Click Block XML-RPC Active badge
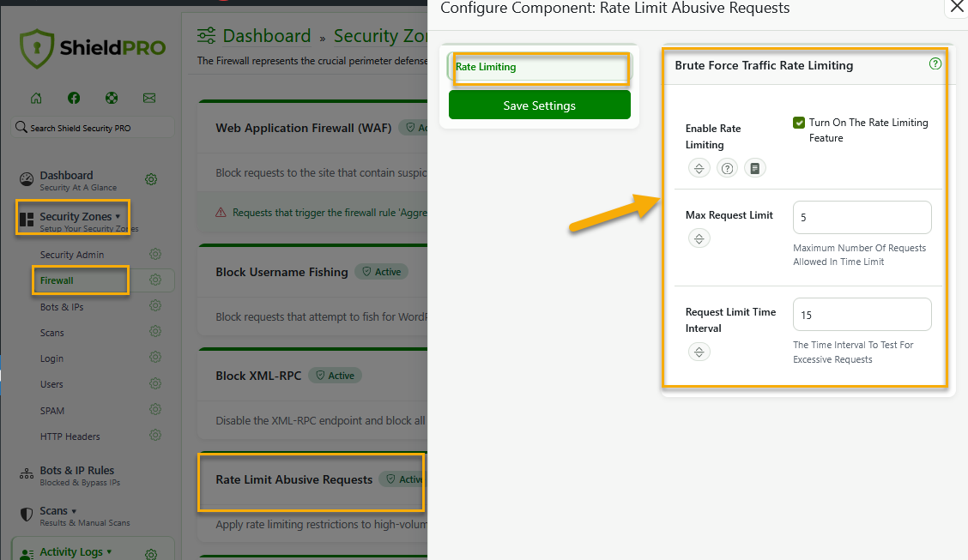The height and width of the screenshot is (560, 968). coord(336,376)
